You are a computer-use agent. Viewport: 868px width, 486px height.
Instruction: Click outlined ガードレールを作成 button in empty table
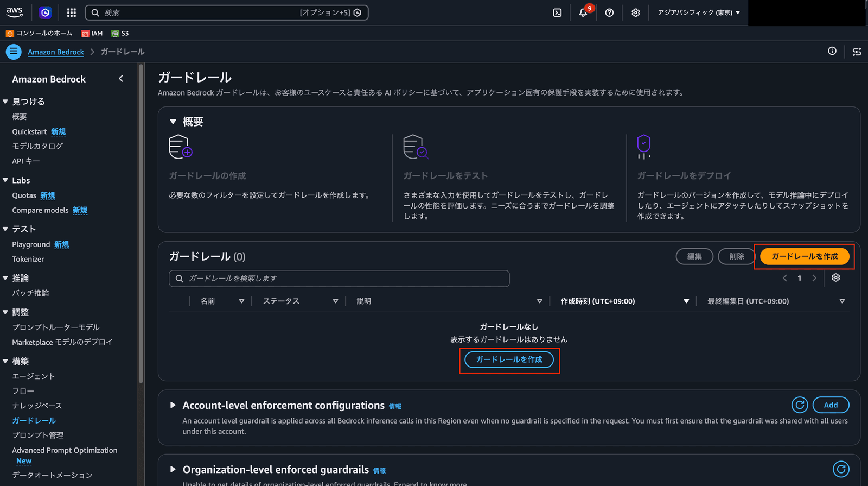click(509, 359)
